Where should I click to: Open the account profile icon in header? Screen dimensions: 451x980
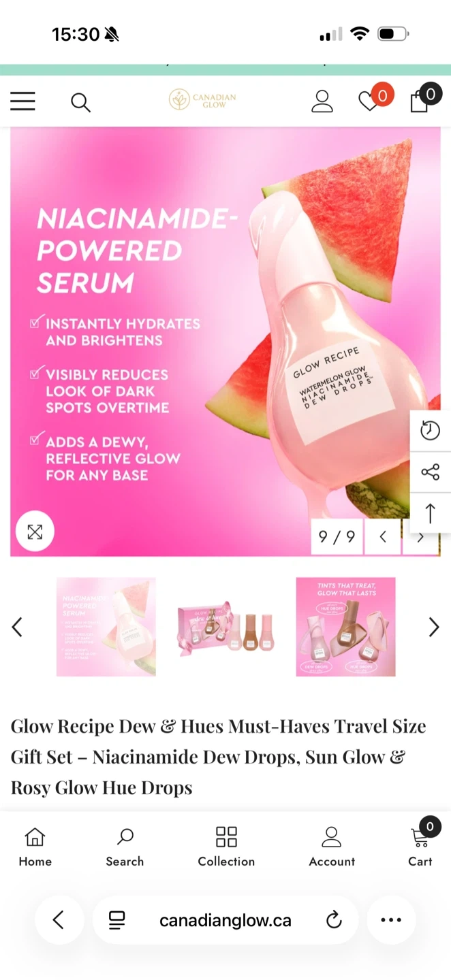[x=322, y=101]
